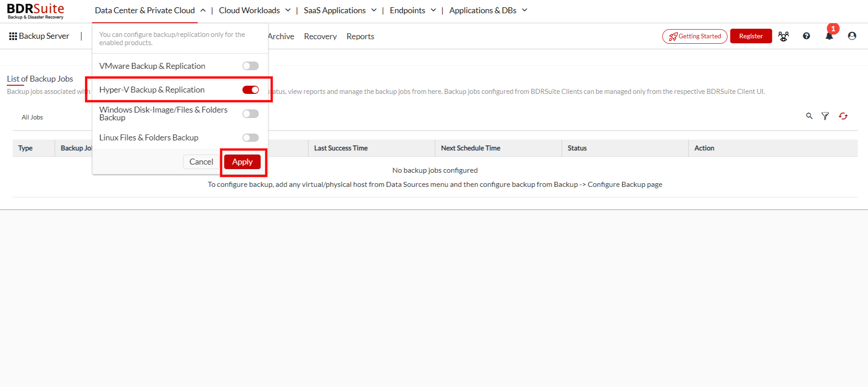Click the Cancel button
Viewport: 868px width, 387px height.
[x=201, y=162]
